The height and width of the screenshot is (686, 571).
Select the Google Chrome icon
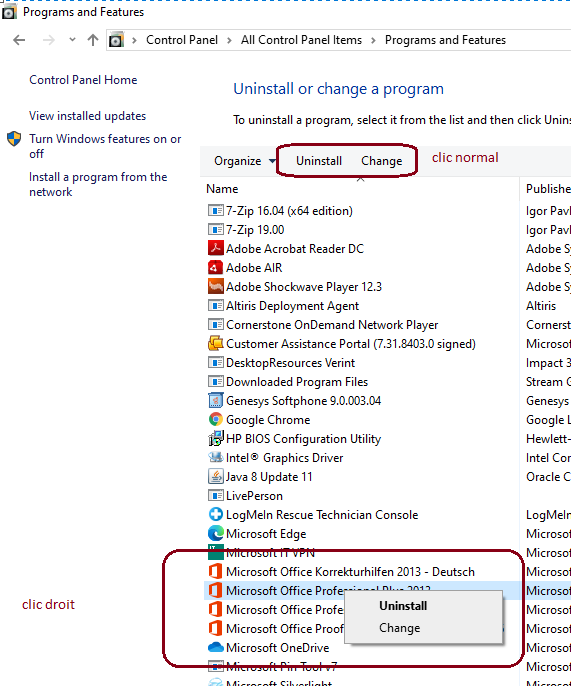(215, 419)
